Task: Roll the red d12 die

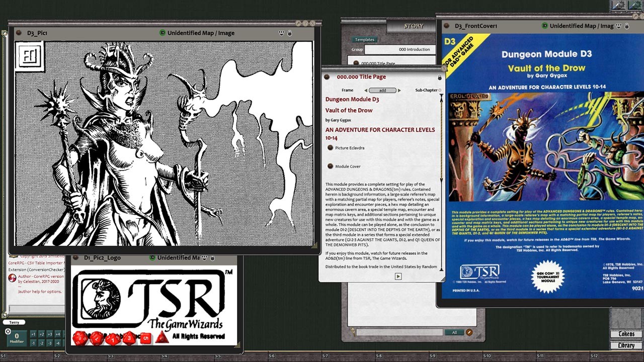Action: tap(97, 339)
